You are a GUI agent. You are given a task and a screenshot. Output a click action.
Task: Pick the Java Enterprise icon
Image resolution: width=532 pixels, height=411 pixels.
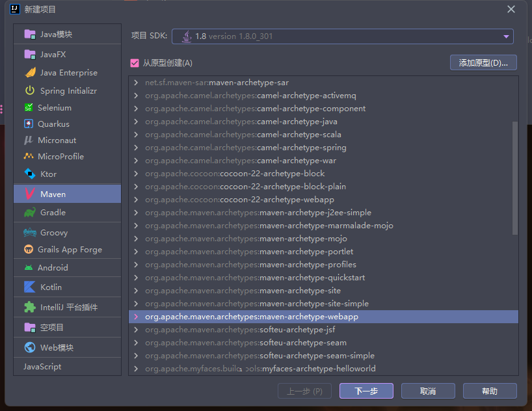click(30, 72)
